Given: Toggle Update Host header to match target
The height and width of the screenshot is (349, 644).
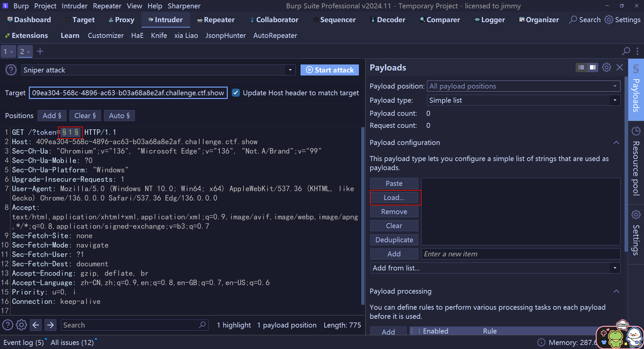Looking at the screenshot, I should [x=236, y=93].
